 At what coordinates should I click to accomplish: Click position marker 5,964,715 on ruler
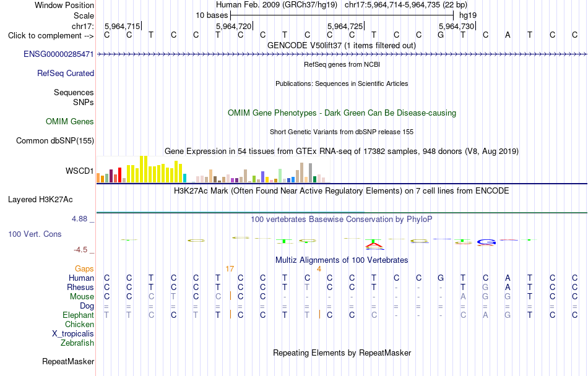(123, 26)
